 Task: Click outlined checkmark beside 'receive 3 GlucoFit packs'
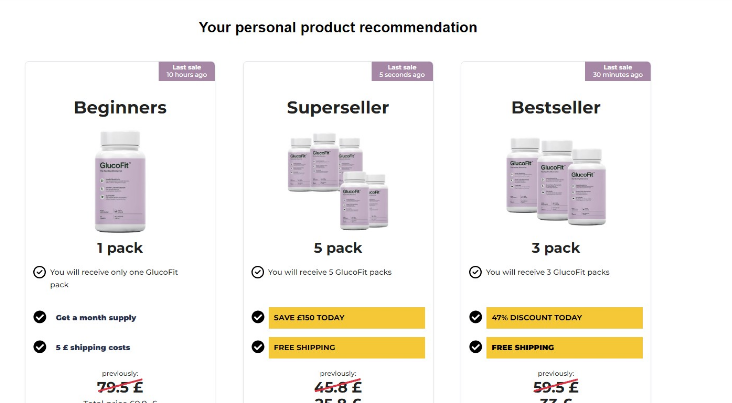coord(475,272)
